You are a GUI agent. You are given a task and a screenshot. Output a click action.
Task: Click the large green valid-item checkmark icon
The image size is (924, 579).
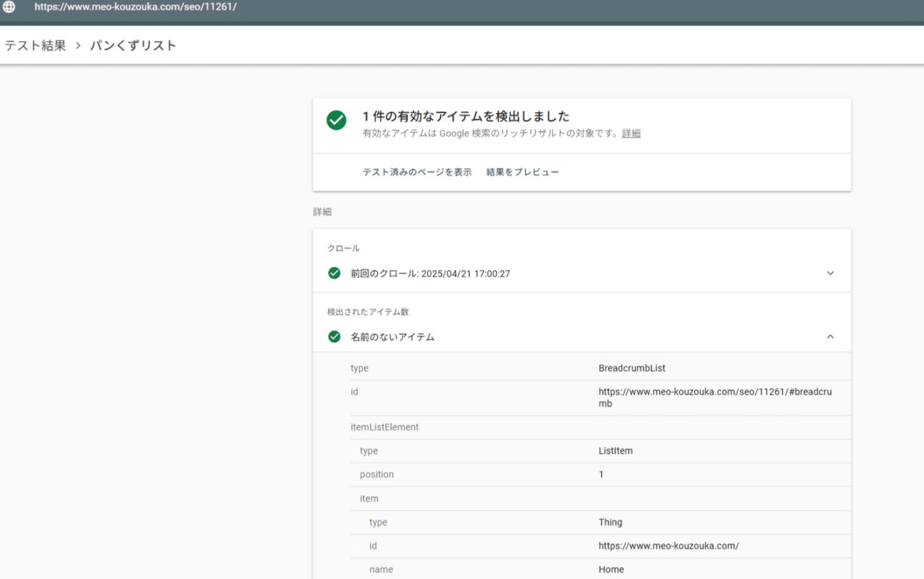[x=336, y=120]
